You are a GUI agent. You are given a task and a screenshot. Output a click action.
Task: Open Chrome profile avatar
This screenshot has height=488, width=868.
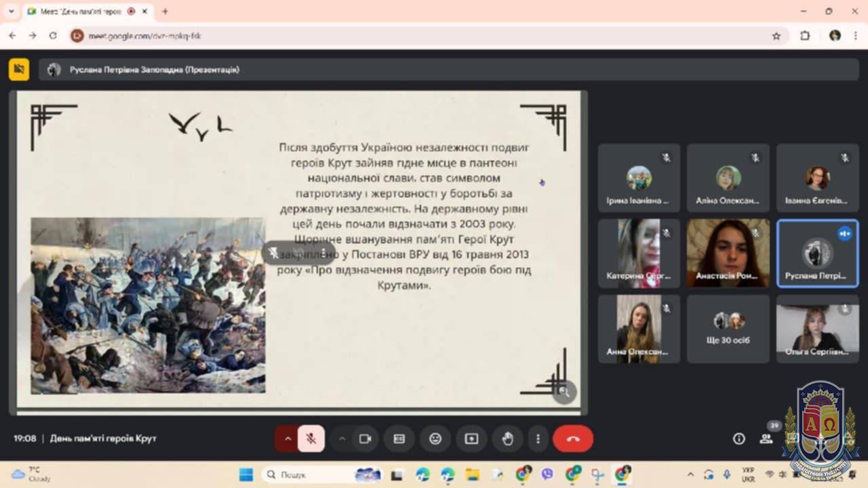[x=835, y=35]
